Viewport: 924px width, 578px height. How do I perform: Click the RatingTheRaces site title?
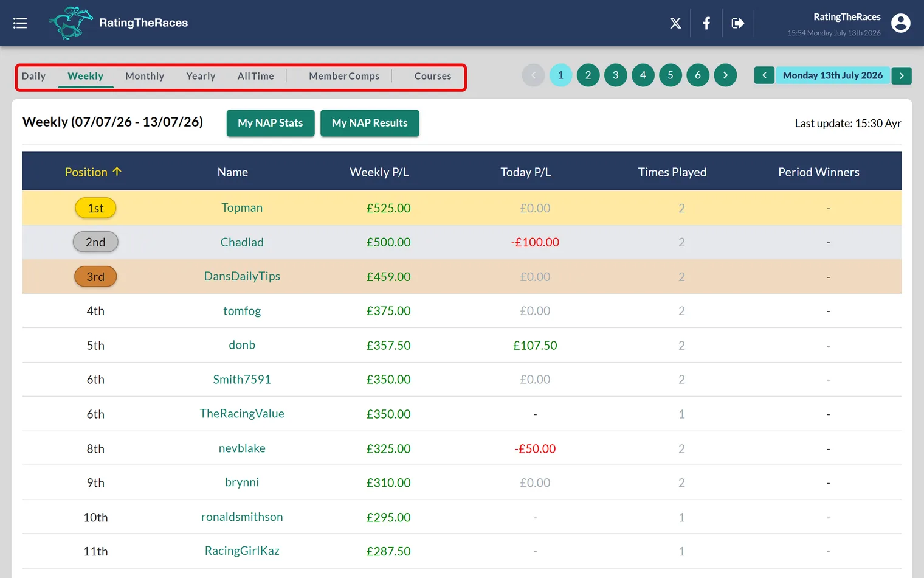tap(143, 23)
